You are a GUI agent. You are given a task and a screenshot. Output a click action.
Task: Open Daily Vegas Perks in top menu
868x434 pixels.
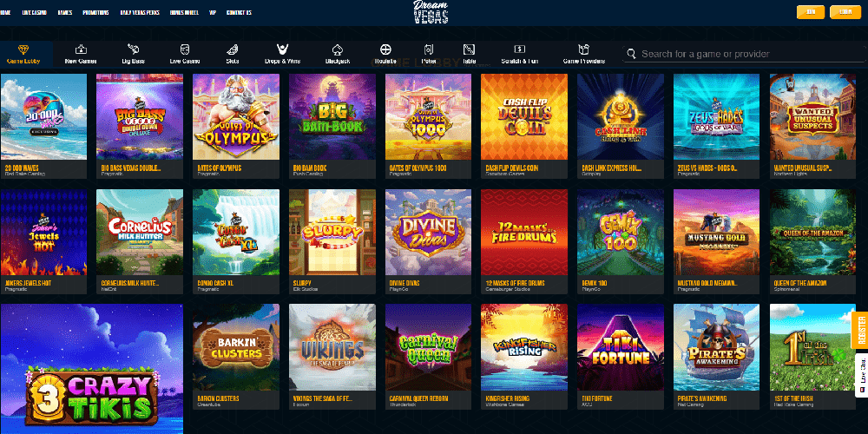[x=138, y=12]
